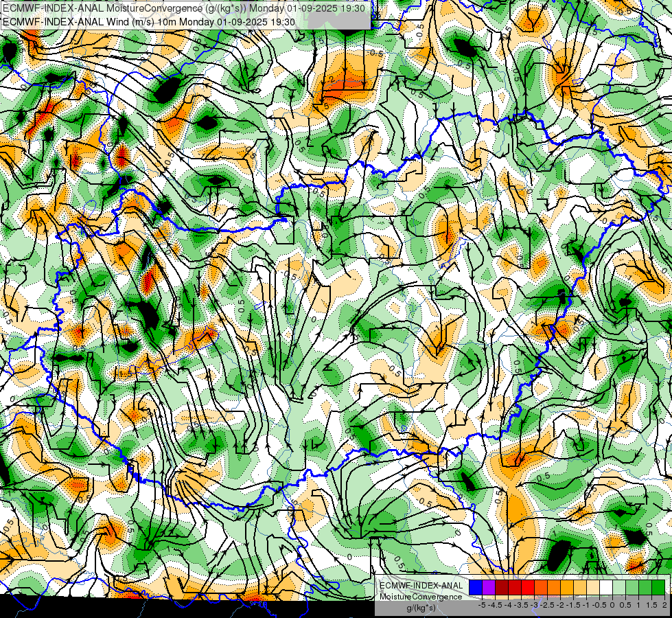672x618 pixels.
Task: Pick the light green swatch between 0.5 and 1
Action: [x=632, y=588]
